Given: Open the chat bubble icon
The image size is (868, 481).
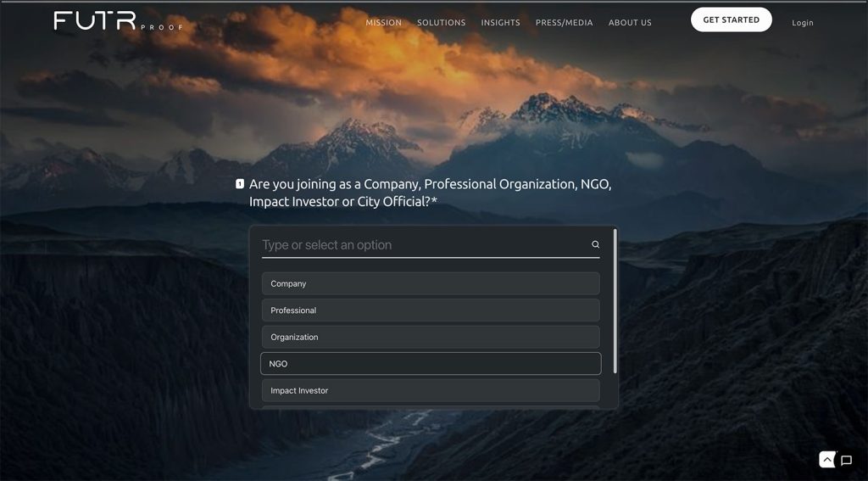Looking at the screenshot, I should coord(846,460).
